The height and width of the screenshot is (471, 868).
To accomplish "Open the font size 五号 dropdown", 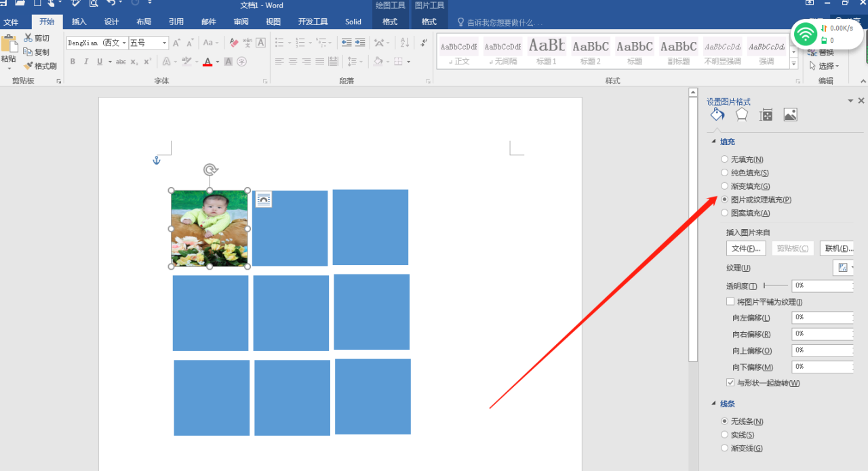I will (165, 43).
